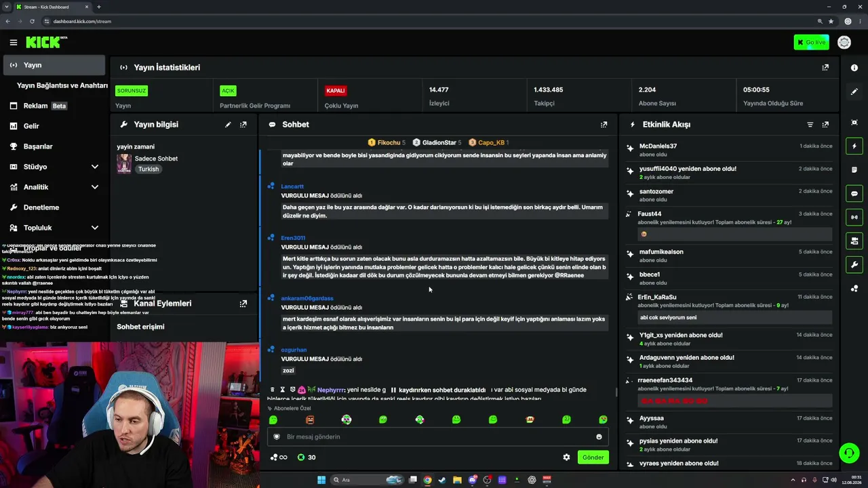
Task: Pop out the Kanal Eylemleri panel
Action: click(243, 304)
